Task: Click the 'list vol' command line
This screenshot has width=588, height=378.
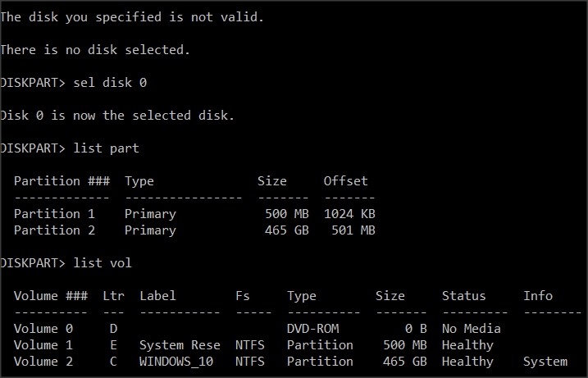Action: [x=103, y=263]
